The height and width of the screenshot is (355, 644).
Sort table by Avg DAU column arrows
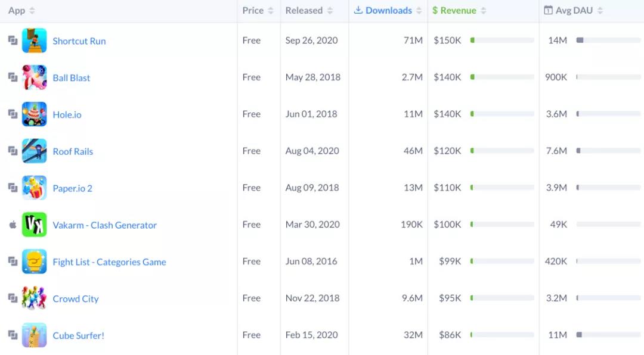[600, 11]
